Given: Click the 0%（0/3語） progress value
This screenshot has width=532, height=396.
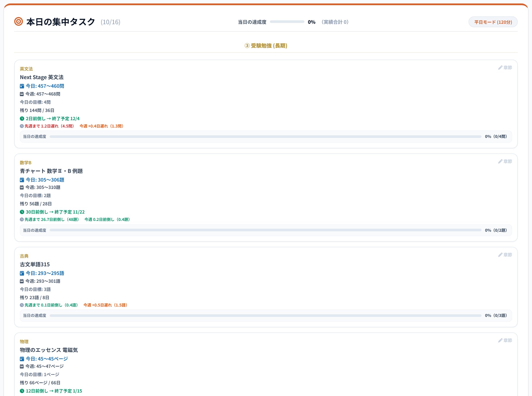Looking at the screenshot, I should [496, 315].
